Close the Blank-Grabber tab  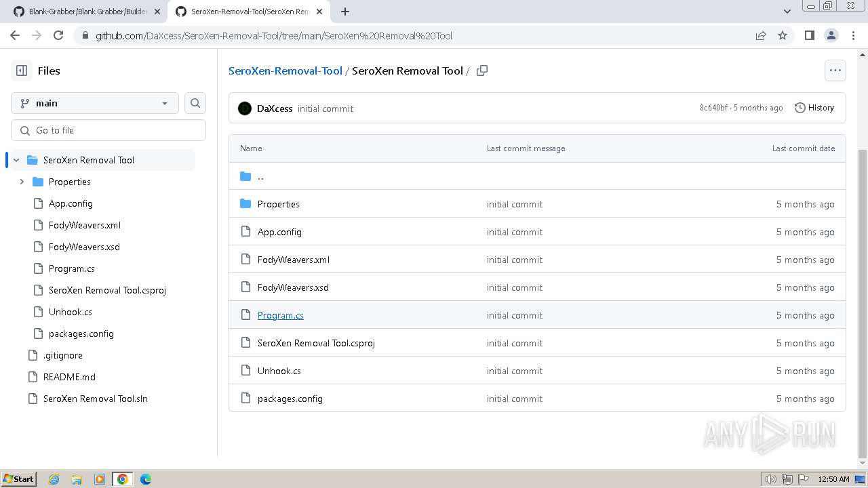157,12
